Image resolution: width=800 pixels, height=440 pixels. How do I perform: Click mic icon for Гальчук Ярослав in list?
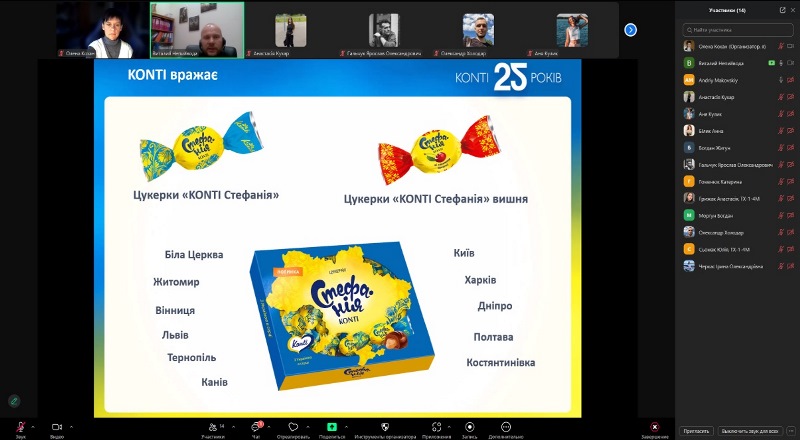click(x=781, y=164)
